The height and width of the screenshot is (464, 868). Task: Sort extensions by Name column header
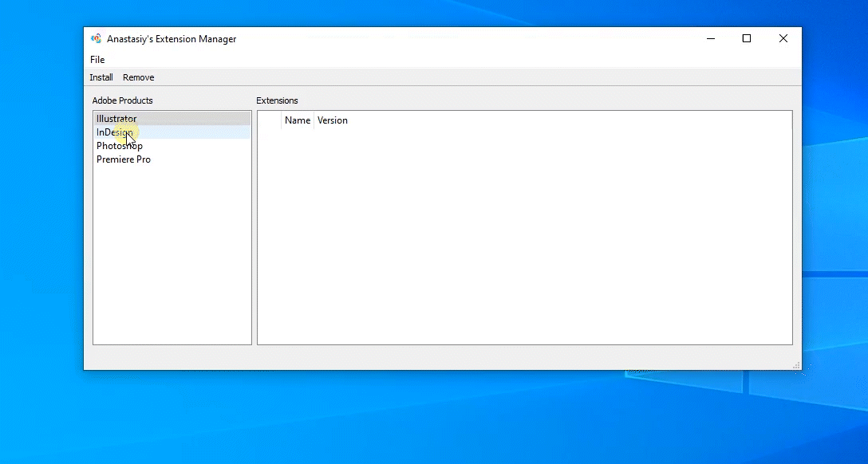(298, 120)
